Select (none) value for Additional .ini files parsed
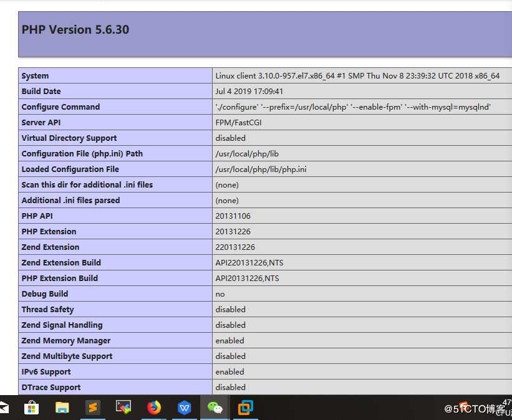This screenshot has height=420, width=512. (227, 201)
